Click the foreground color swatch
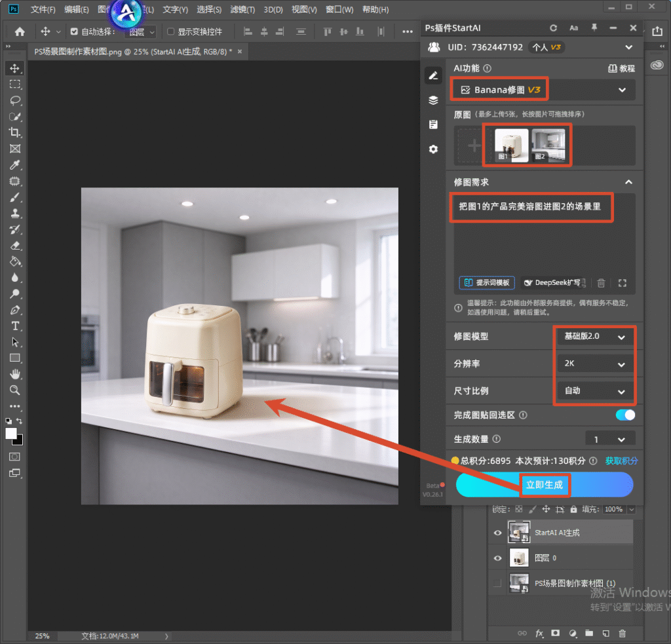This screenshot has height=644, width=671. point(11,434)
